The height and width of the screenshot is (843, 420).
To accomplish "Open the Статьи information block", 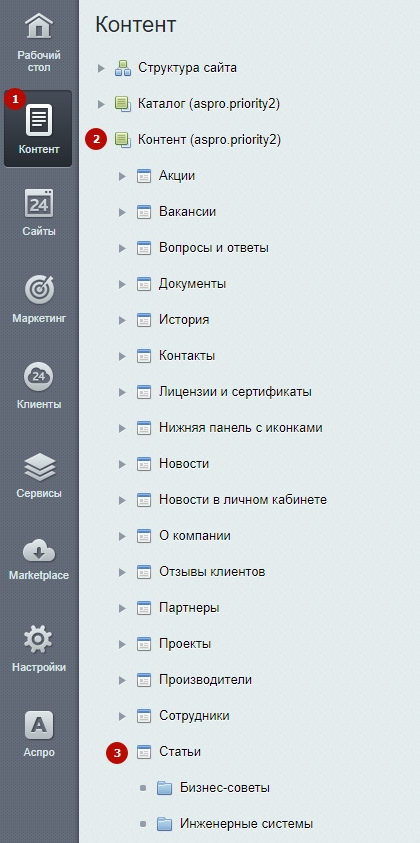I will click(180, 752).
